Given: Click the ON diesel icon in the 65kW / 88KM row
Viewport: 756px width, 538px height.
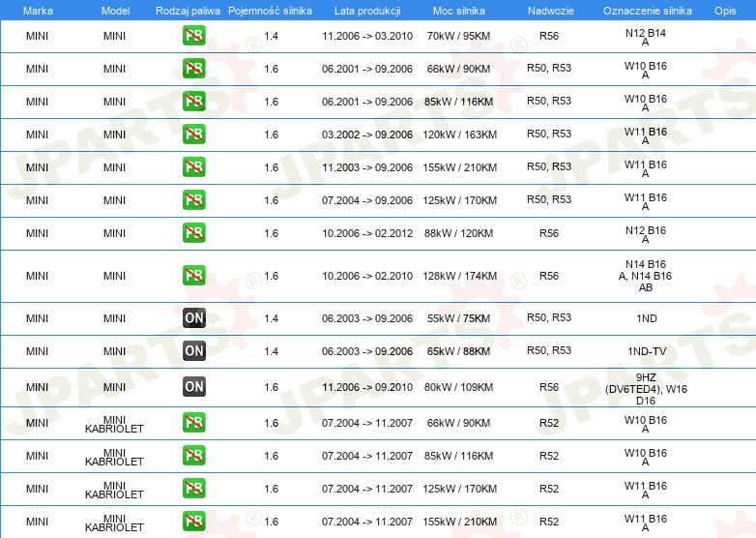Looking at the screenshot, I should point(193,351).
